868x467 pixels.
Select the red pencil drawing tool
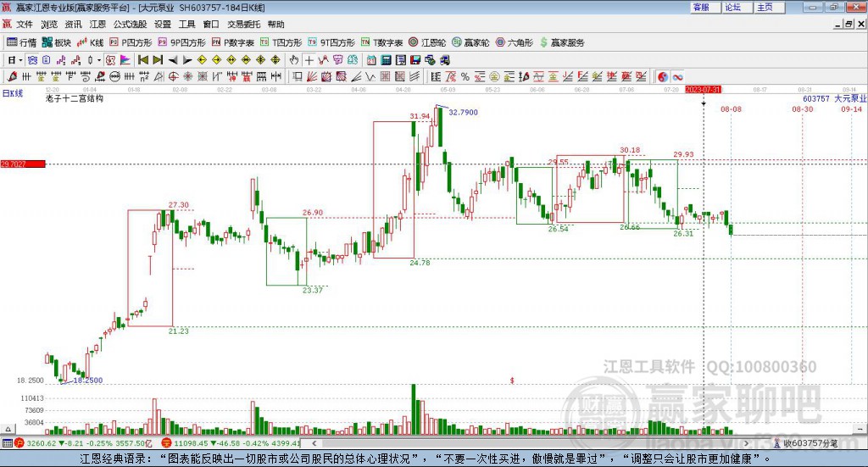click(x=12, y=76)
